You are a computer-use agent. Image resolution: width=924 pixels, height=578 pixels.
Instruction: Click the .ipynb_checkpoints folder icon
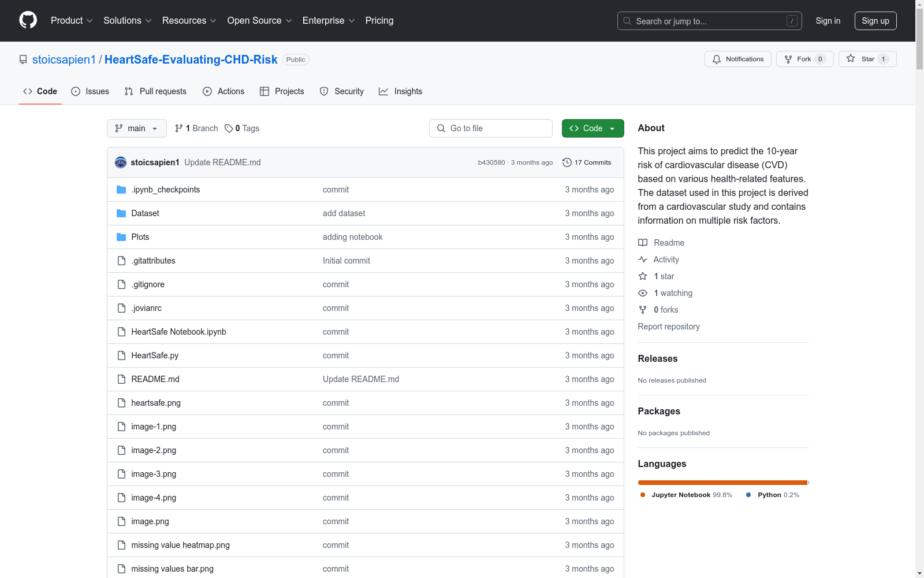tap(121, 190)
